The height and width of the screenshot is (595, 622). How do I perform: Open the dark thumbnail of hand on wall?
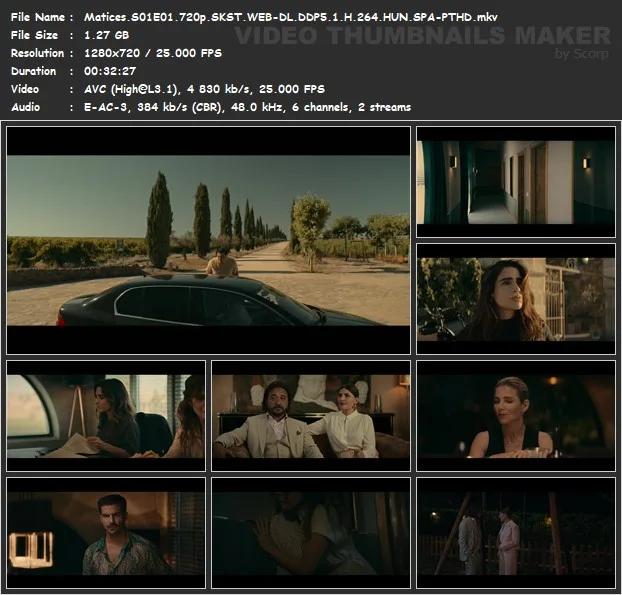point(311,533)
